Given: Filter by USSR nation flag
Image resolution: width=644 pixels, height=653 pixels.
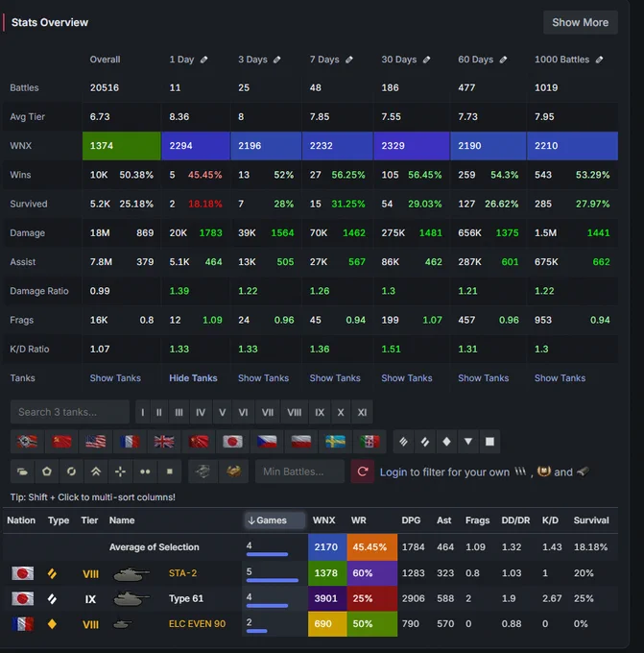Looking at the screenshot, I should [61, 442].
